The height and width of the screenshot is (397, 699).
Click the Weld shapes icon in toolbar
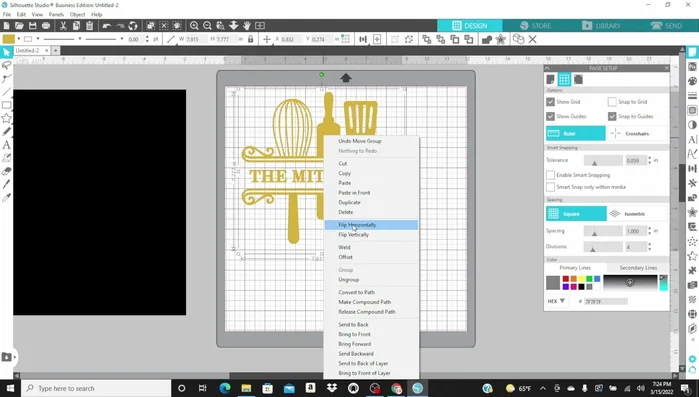[x=486, y=39]
